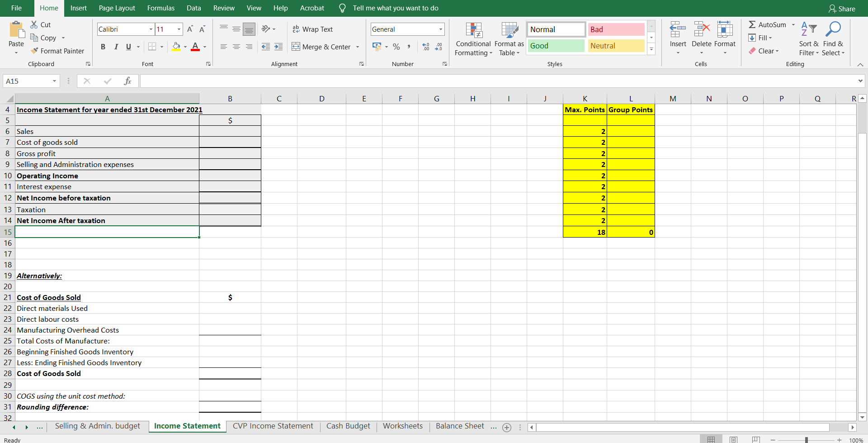Open the Formulas ribbon tab
868x443 pixels.
160,8
